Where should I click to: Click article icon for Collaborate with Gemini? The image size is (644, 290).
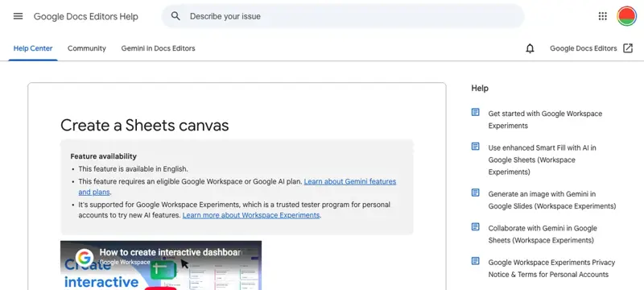pos(475,226)
